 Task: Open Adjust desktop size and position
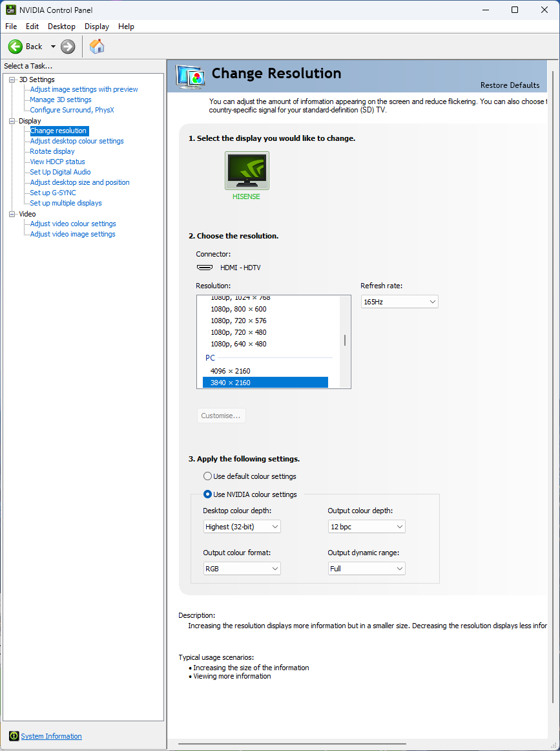point(79,182)
